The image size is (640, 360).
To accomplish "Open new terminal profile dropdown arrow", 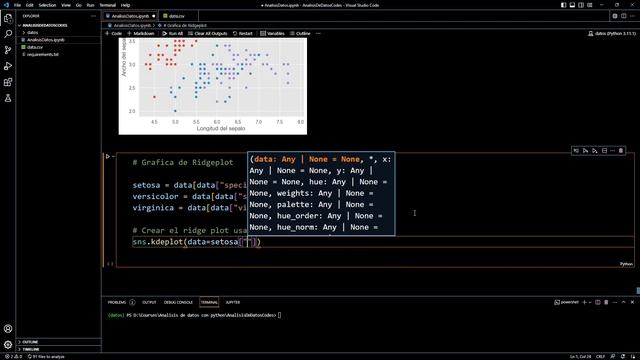I will pos(590,302).
